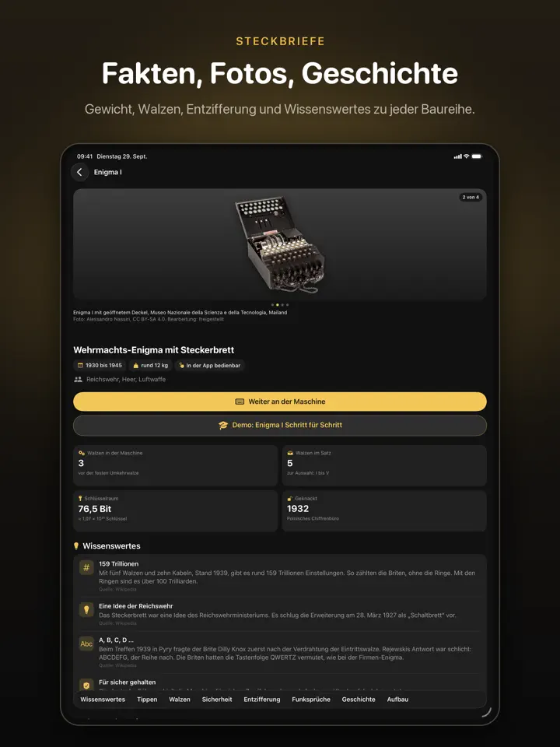Click the tap icon in 'In der App bedienbar' chip
The width and height of the screenshot is (560, 747).
point(181,366)
